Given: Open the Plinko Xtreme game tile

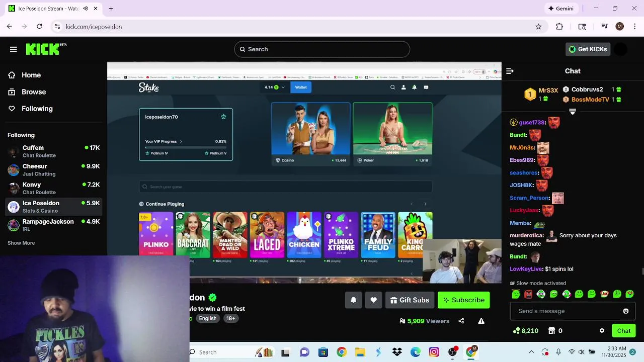Looking at the screenshot, I should pos(341,235).
